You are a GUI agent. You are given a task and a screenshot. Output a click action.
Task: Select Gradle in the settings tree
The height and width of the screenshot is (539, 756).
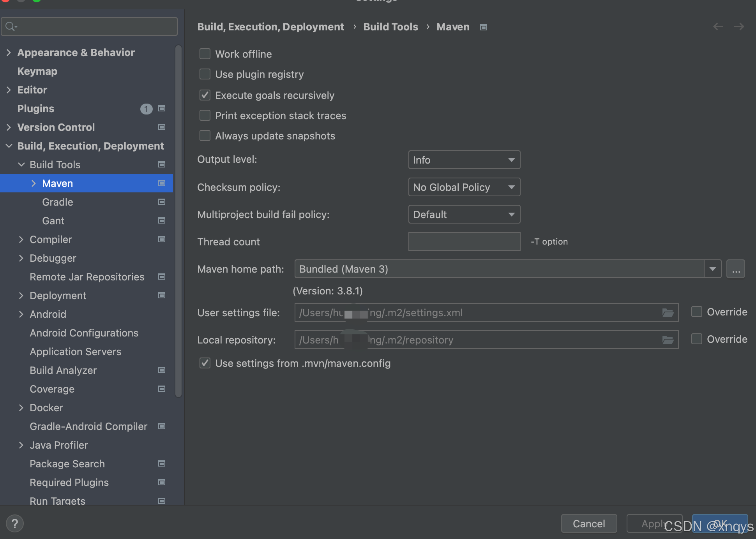[x=58, y=202]
